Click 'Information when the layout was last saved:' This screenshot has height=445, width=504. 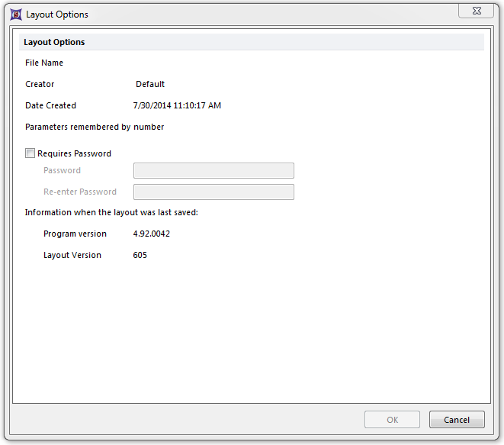111,212
